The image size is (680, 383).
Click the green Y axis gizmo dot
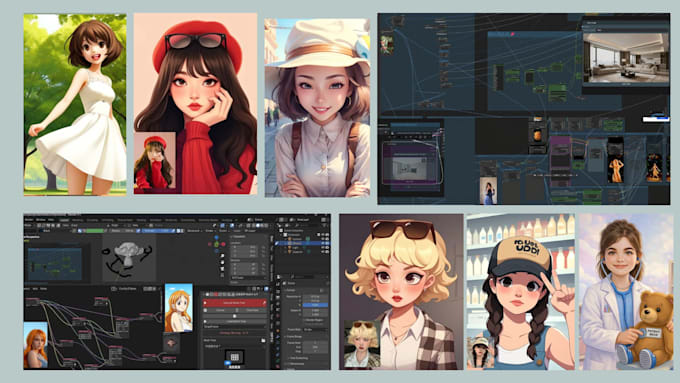point(217,245)
